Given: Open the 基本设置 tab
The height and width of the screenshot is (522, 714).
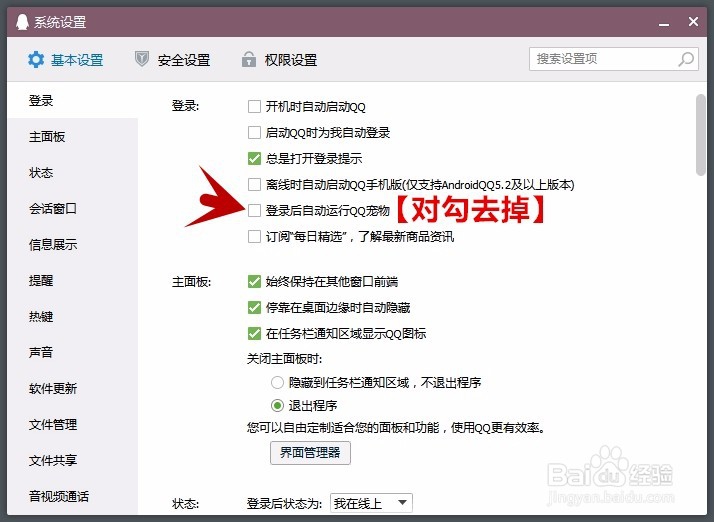Looking at the screenshot, I should point(66,60).
